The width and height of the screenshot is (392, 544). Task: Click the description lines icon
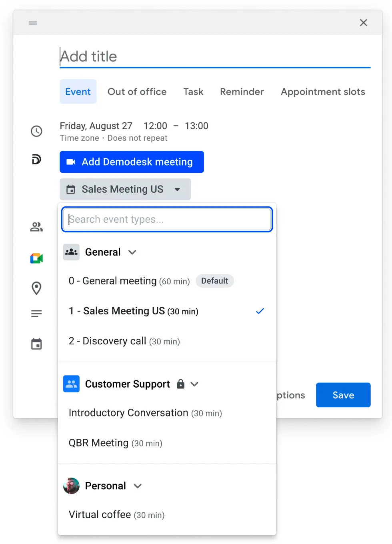click(x=36, y=314)
